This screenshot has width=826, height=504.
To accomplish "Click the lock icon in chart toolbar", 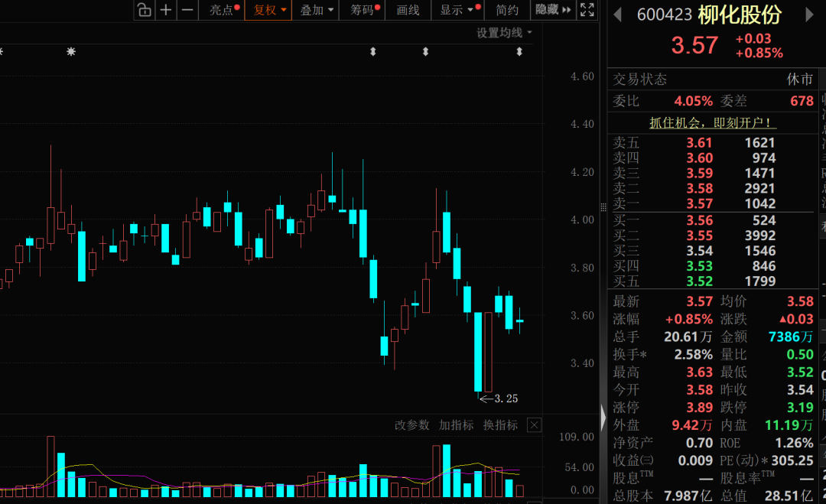I will tap(144, 10).
